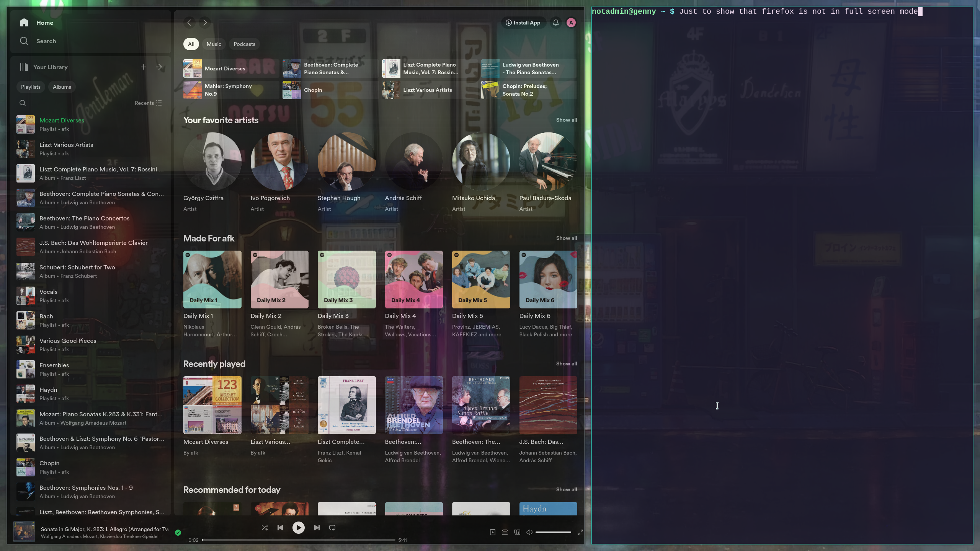Open Beethoven: The Piano Concertos album
The width and height of the screenshot is (980, 551).
click(91, 222)
